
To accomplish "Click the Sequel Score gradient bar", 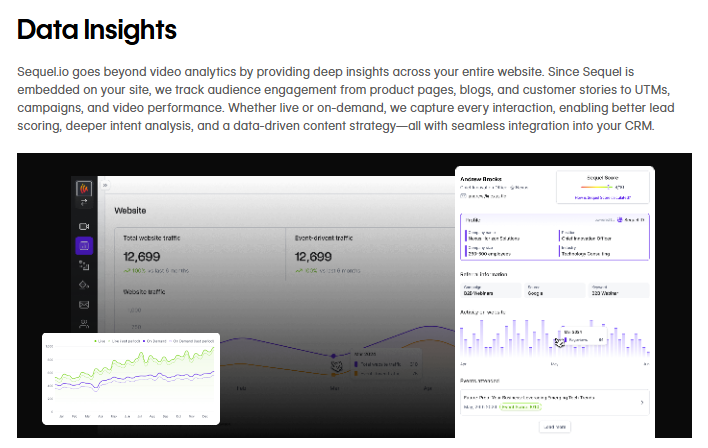I will click(x=595, y=186).
